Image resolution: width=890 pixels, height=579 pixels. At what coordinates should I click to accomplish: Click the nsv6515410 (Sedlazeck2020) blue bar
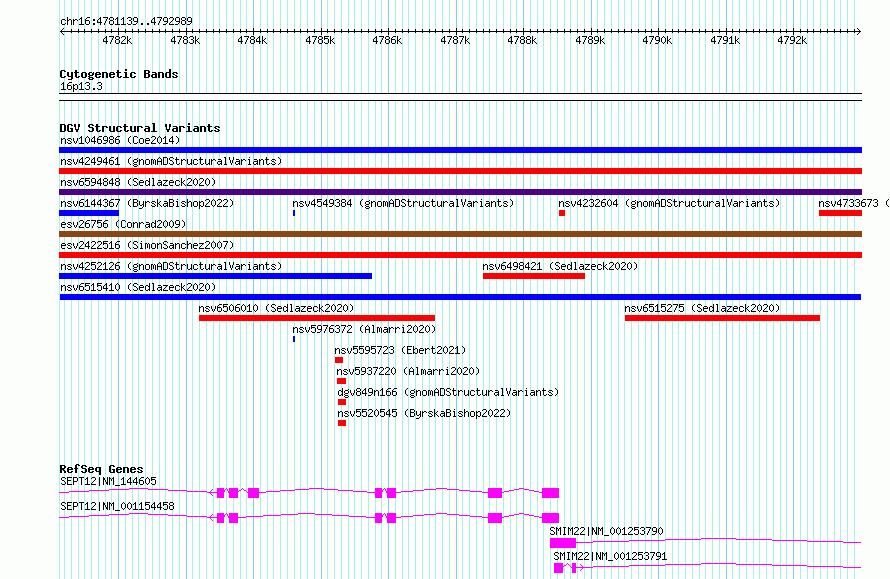point(460,297)
